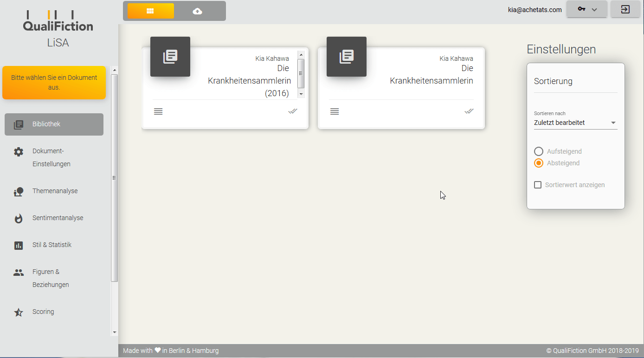Select the Aufsteigend radio button
Screen dimensions: 644x358
pyautogui.click(x=539, y=151)
